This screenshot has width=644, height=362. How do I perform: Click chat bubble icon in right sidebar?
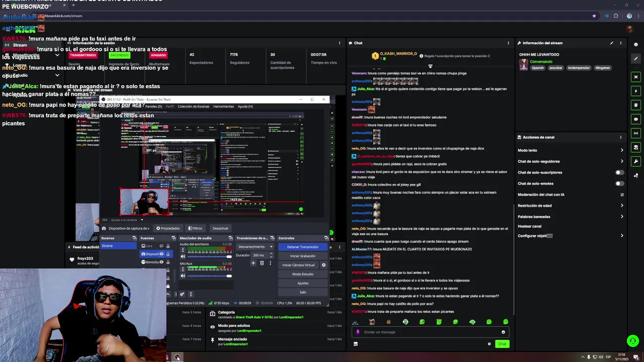coord(636,119)
